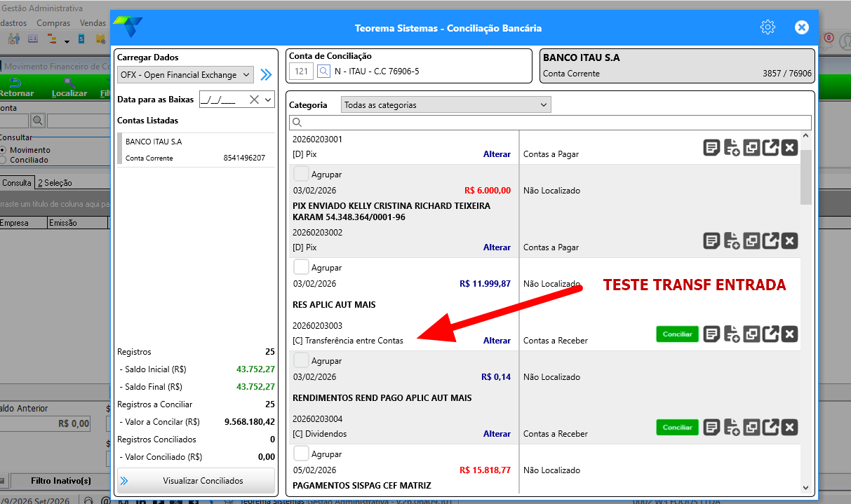851x504 pixels.
Task: Click the double-chevron load data icon
Action: [x=266, y=75]
